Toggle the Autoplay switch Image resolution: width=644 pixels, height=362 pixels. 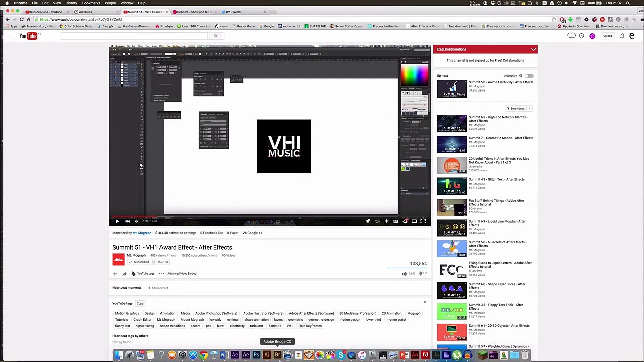click(x=529, y=76)
